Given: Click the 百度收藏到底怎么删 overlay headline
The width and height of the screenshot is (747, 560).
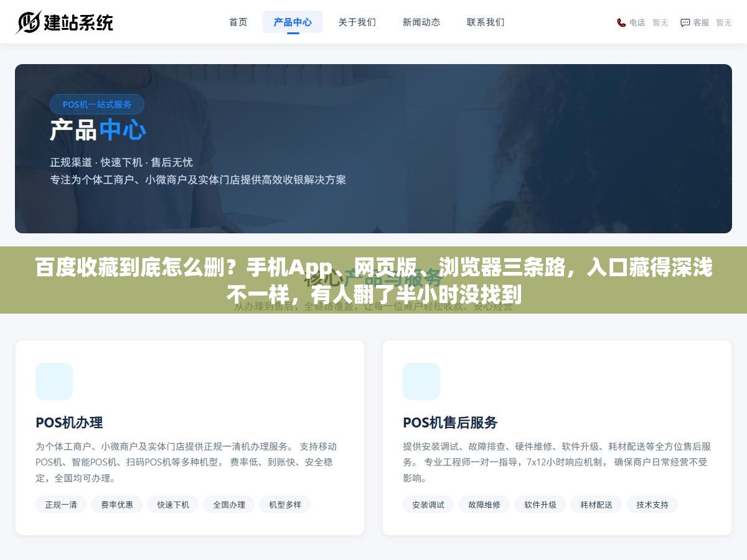Looking at the screenshot, I should point(374,281).
